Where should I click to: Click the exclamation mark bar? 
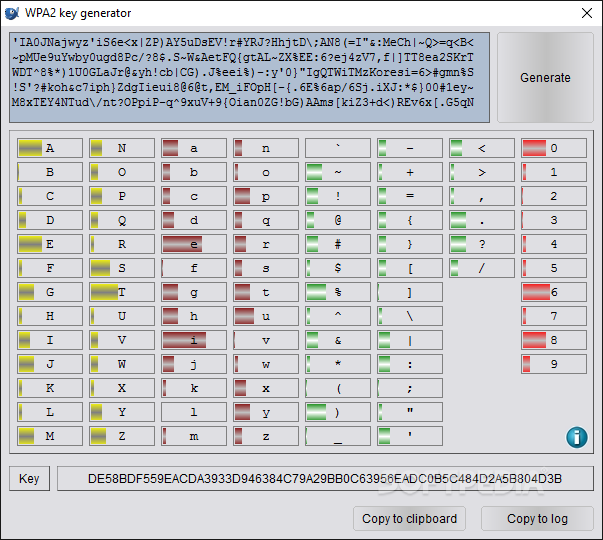click(338, 196)
